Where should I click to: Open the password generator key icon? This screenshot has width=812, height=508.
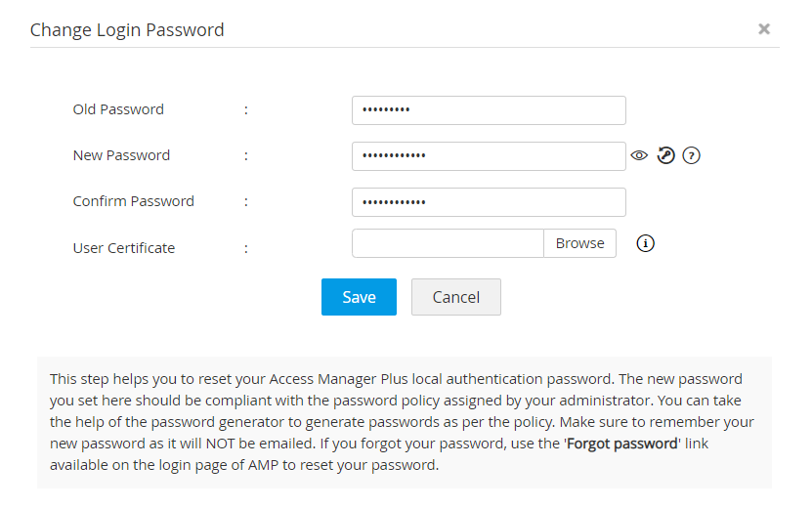(x=665, y=155)
